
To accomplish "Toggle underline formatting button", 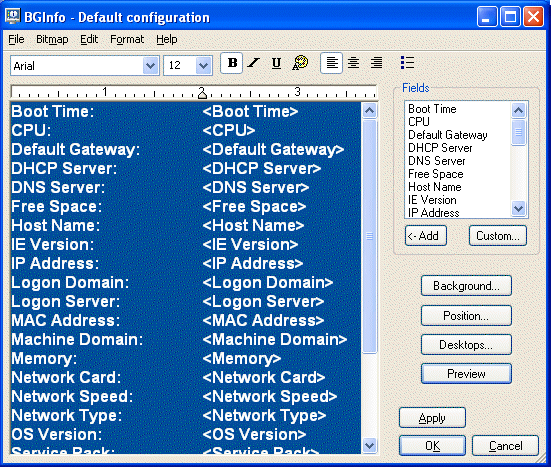I will 277,63.
